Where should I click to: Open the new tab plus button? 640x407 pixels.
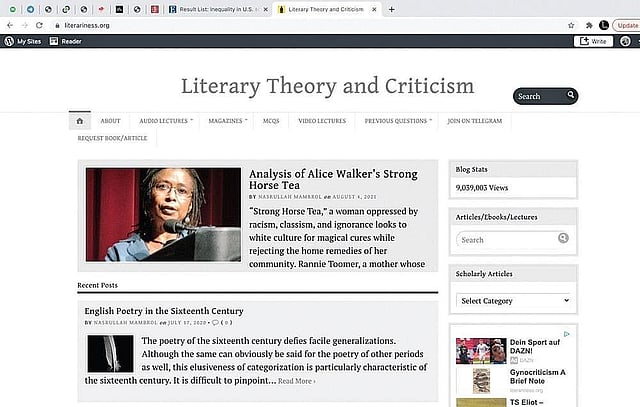391,9
